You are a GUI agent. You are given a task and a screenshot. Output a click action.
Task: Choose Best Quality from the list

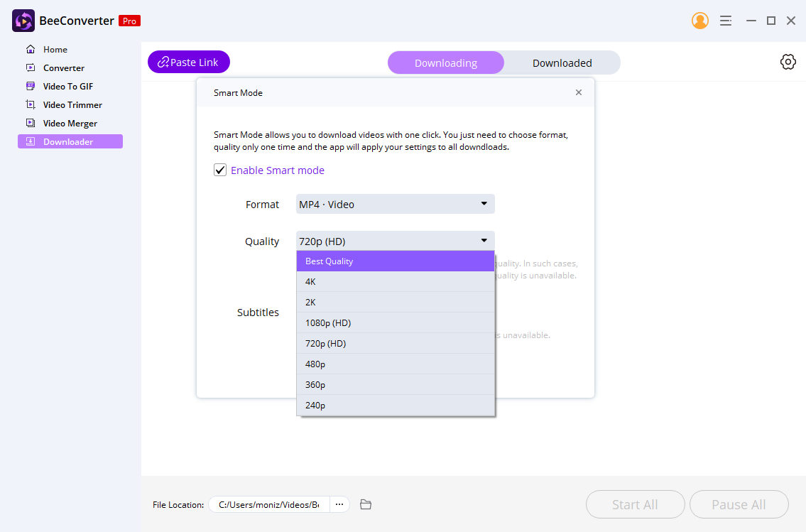click(x=395, y=261)
